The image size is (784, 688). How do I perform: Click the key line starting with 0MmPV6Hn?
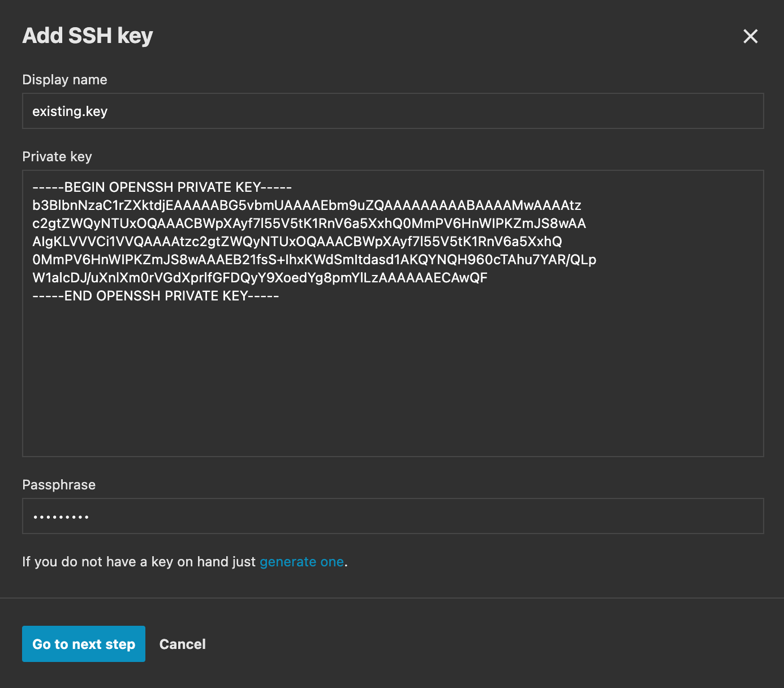tap(314, 260)
